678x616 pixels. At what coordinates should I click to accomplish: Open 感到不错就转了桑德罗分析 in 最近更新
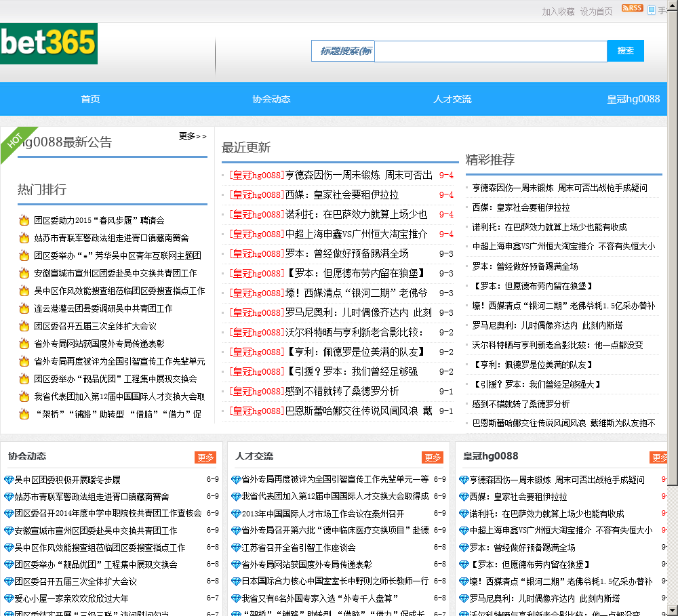click(x=342, y=391)
